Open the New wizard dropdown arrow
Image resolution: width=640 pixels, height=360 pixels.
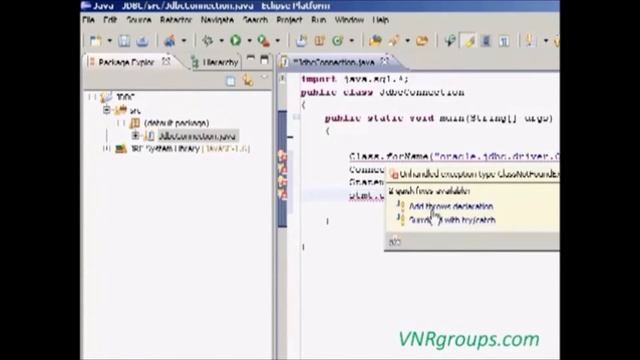click(x=109, y=41)
